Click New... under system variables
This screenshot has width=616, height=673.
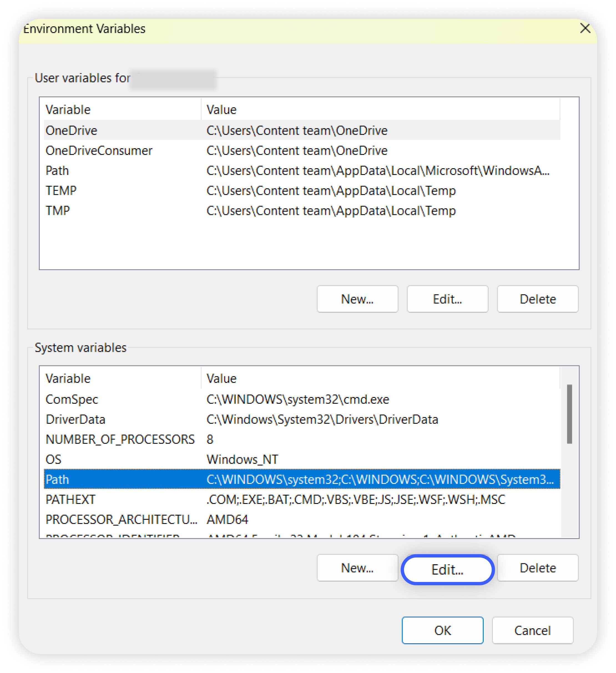click(357, 568)
